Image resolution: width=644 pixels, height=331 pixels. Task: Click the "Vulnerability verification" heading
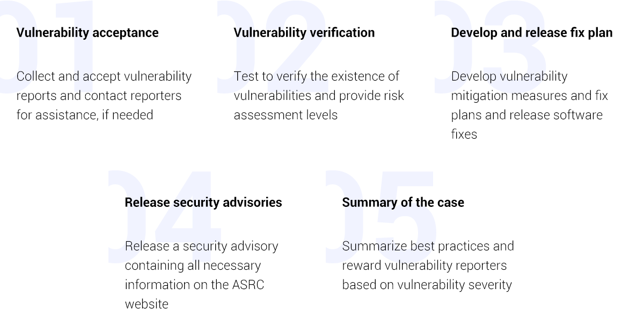304,32
